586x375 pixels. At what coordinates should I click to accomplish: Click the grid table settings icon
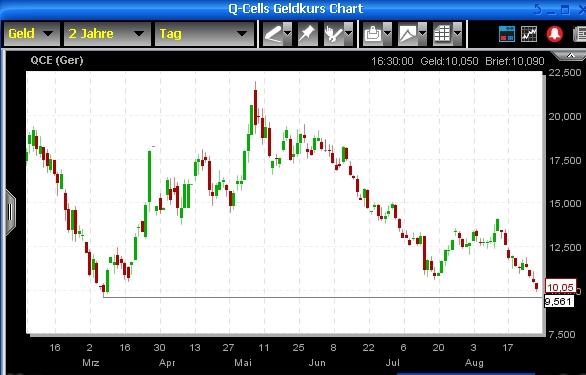pyautogui.click(x=442, y=34)
